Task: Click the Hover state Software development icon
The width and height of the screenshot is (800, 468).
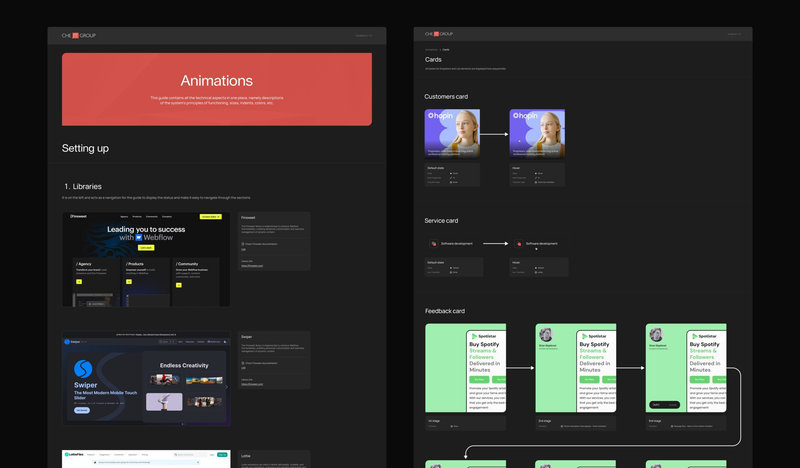Action: 519,244
